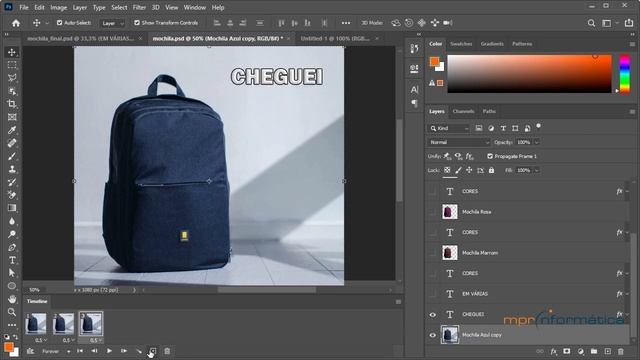Go to the next timeline frame

(x=124, y=351)
